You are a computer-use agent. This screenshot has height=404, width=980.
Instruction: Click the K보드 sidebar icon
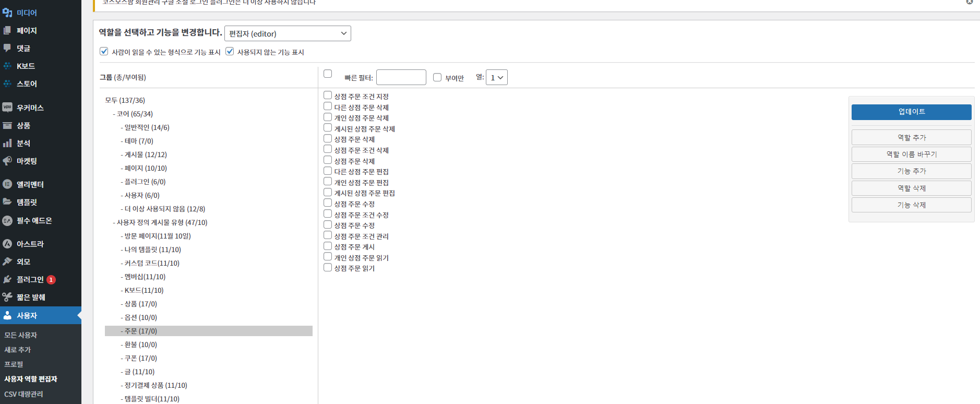(7, 66)
